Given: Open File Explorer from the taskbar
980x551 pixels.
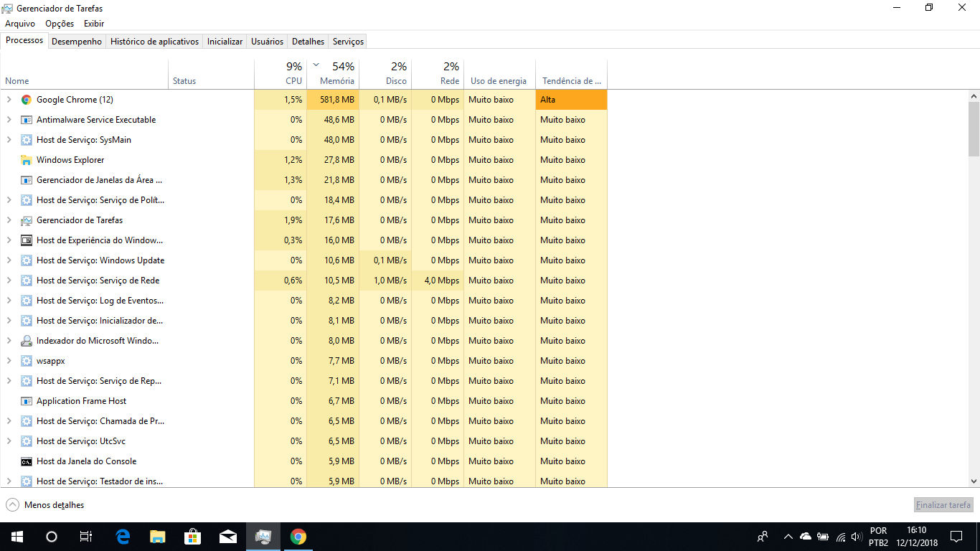Looking at the screenshot, I should click(158, 537).
